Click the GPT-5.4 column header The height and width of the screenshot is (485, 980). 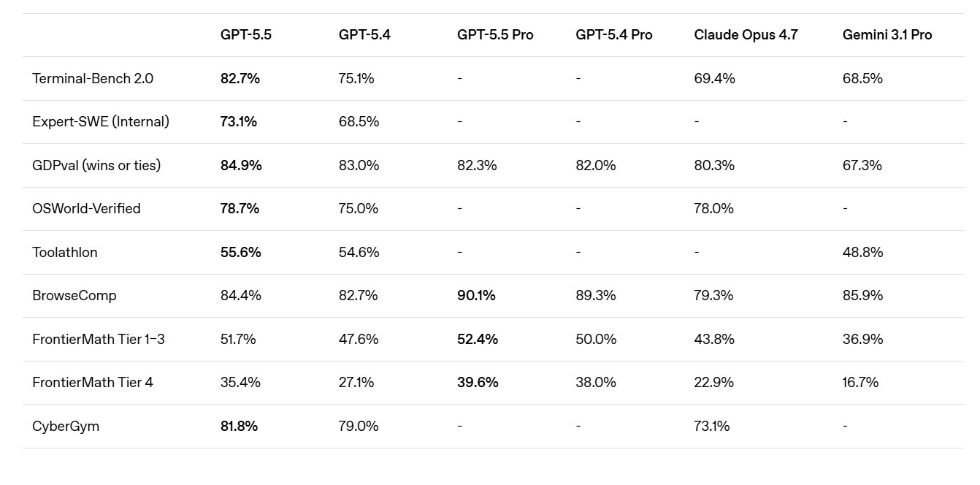[x=364, y=34]
